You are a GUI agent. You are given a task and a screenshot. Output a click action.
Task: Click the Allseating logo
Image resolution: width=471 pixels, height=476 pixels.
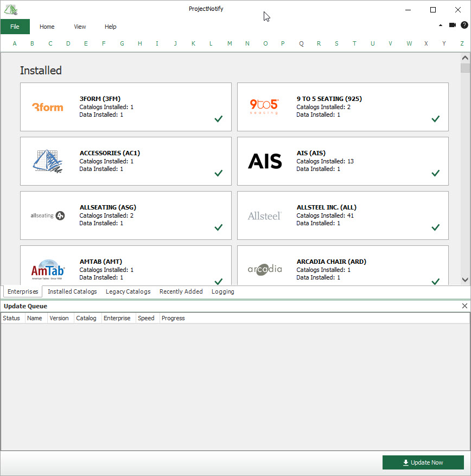point(48,215)
